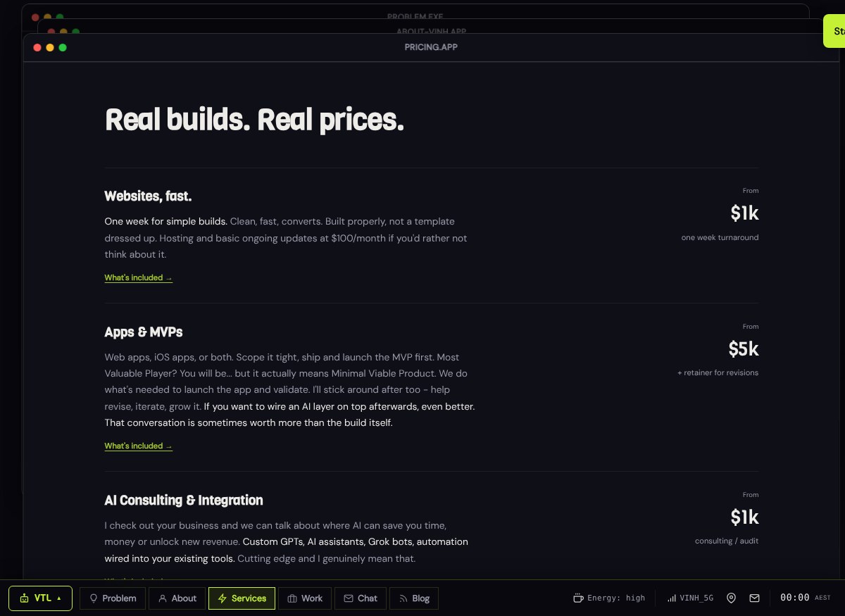
Task: Open What's included under Websites, fast.
Action: 139,278
